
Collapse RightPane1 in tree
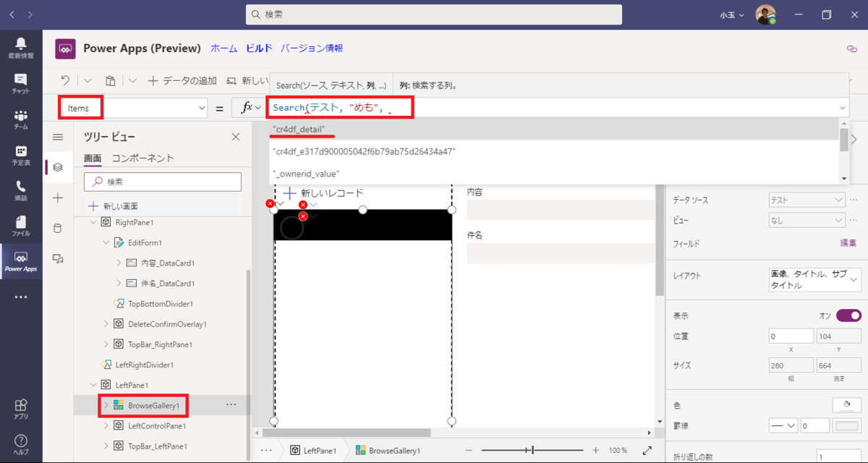coord(93,222)
